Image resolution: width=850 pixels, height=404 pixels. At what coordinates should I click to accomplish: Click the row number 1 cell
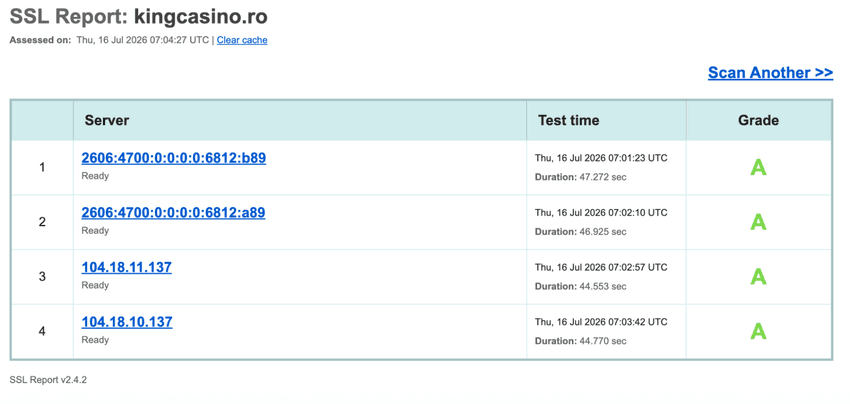click(42, 168)
